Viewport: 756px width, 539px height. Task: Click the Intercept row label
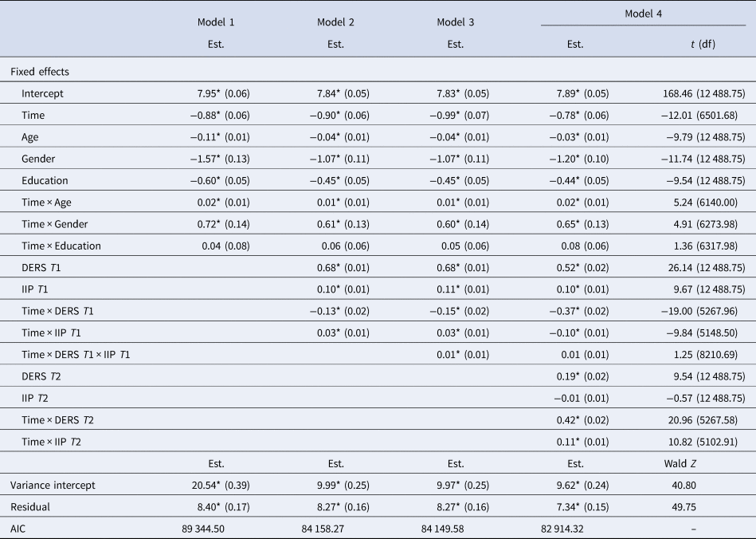(43, 93)
